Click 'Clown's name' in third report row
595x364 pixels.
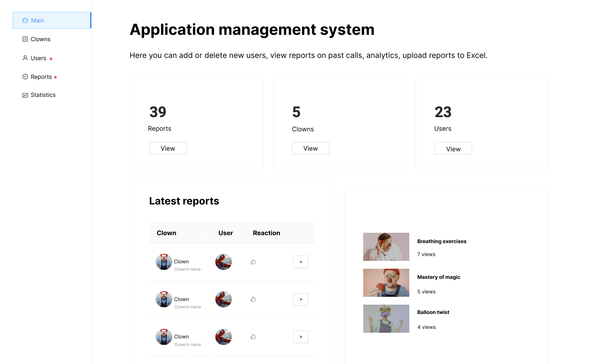pyautogui.click(x=188, y=345)
